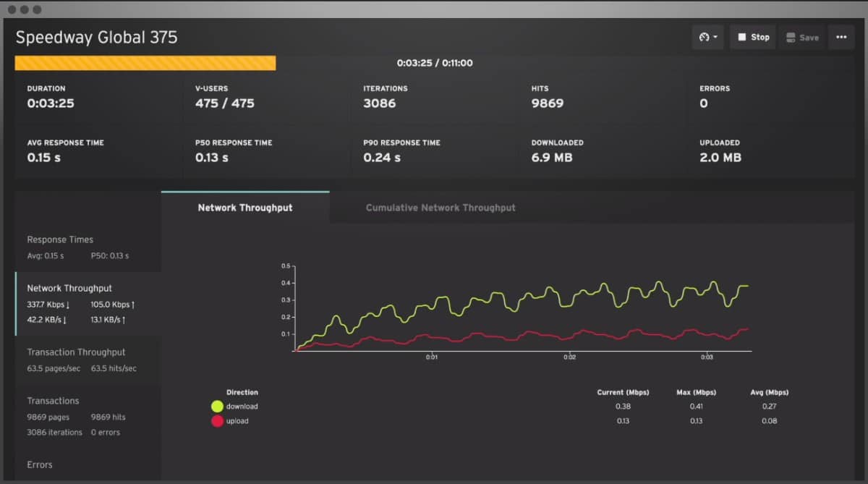Open the gauge view dropdown

[x=708, y=37]
